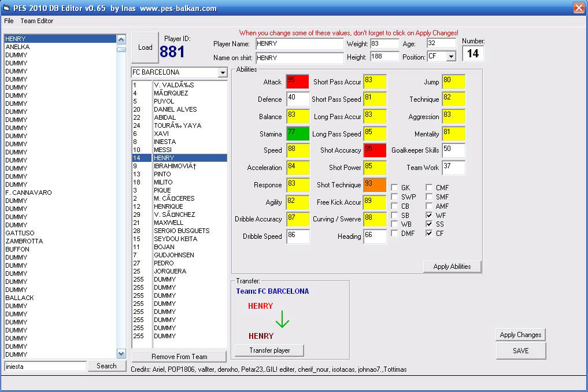The image size is (588, 392).
Task: Click the orange Shot Technique value box
Action: tap(375, 184)
